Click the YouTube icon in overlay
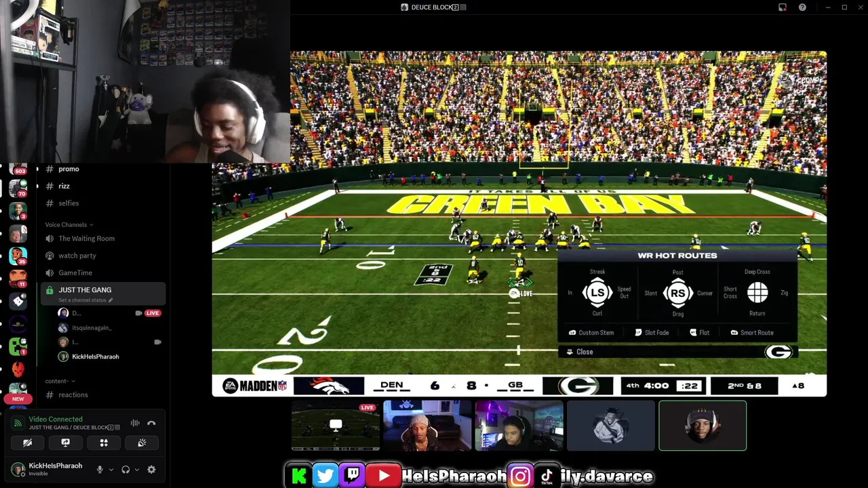This screenshot has height=488, width=868. 383,476
